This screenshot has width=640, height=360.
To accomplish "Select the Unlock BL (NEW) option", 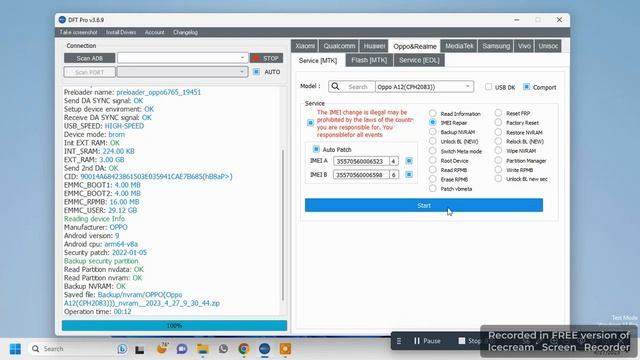I will 433,141.
